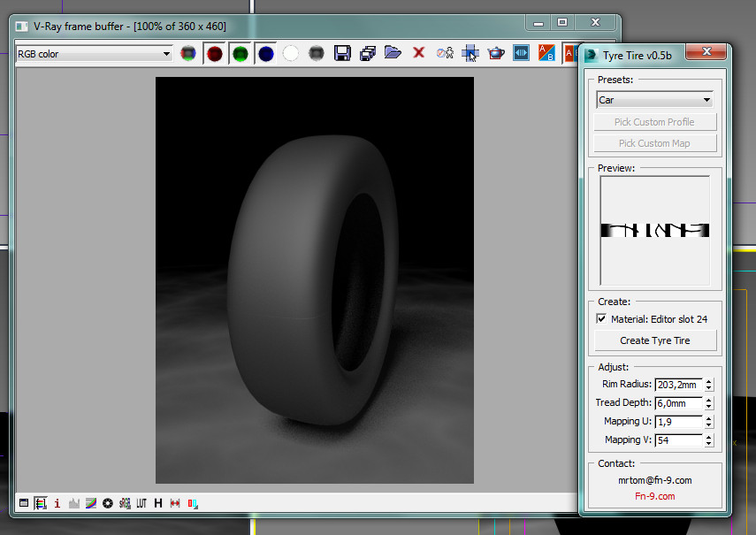View the red channel only
The width and height of the screenshot is (756, 535).
[215, 52]
